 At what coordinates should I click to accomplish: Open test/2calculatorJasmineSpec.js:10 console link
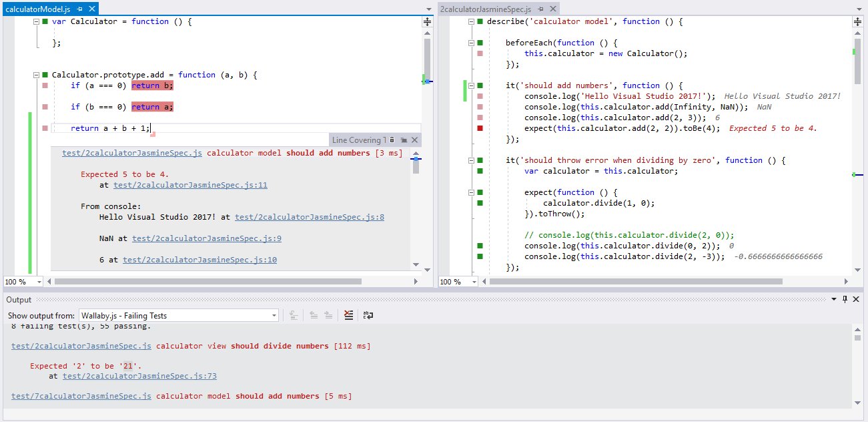[200, 260]
